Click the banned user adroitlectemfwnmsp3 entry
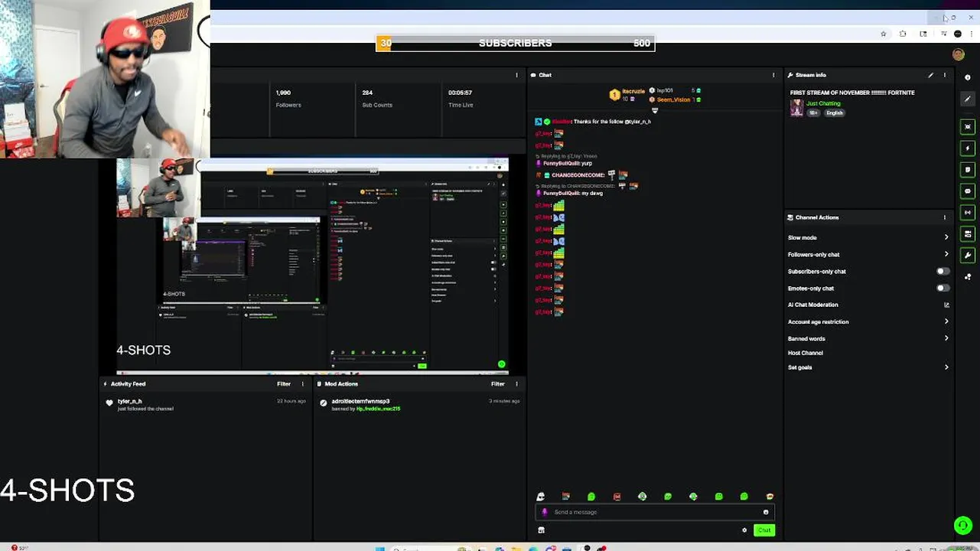Viewport: 980px width, 551px height. pyautogui.click(x=360, y=401)
